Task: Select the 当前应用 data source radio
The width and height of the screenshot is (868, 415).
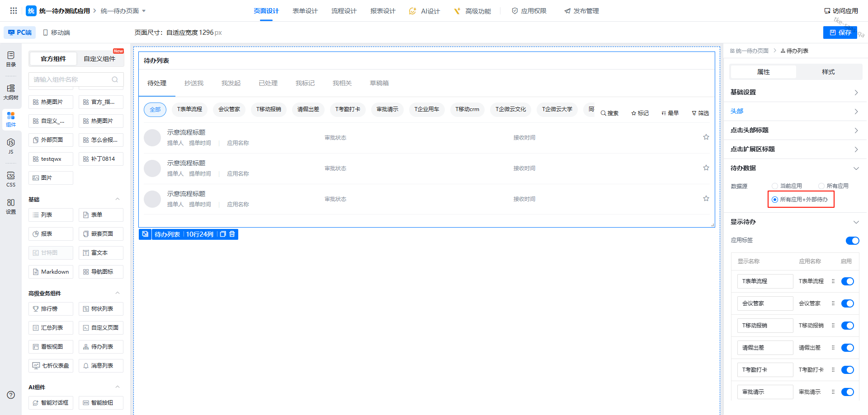Action: 775,186
